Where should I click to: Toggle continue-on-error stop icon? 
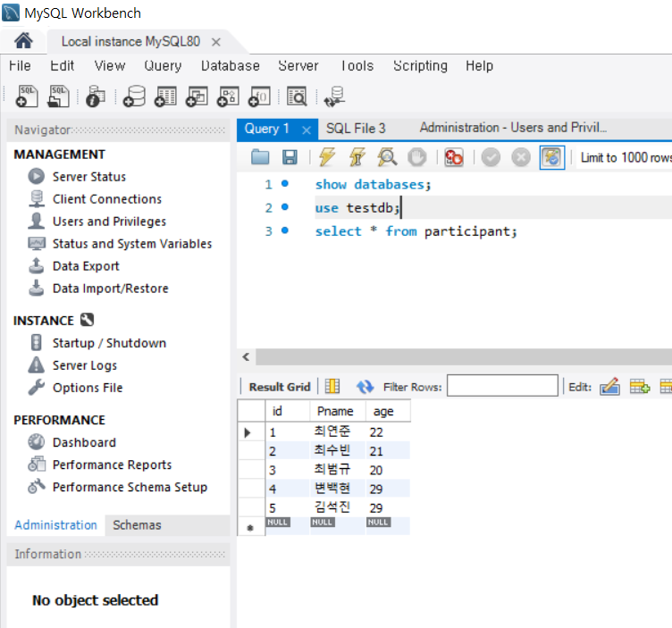[454, 157]
